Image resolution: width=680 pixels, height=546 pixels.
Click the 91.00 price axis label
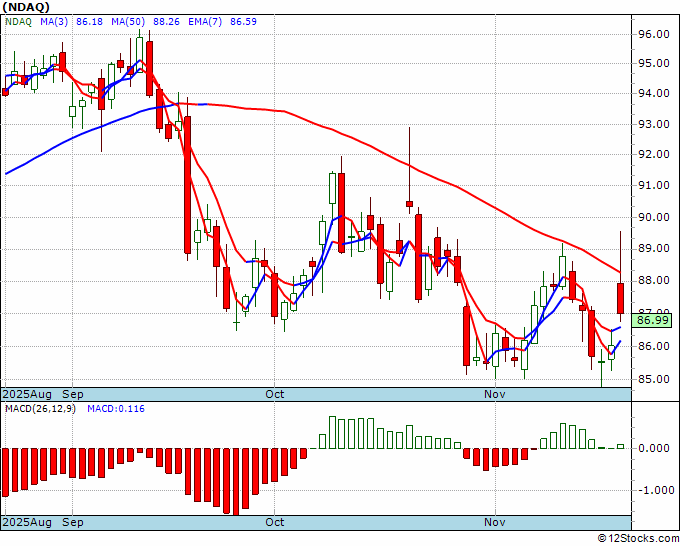pyautogui.click(x=654, y=186)
